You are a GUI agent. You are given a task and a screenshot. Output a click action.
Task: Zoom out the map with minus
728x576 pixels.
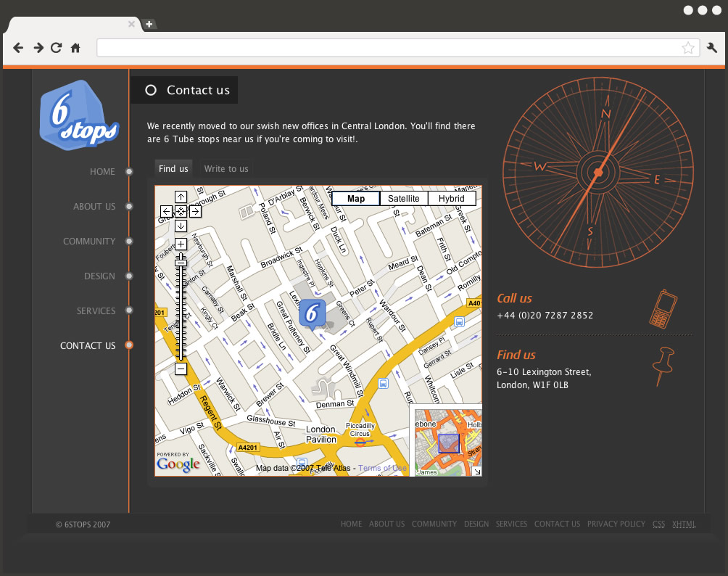181,369
